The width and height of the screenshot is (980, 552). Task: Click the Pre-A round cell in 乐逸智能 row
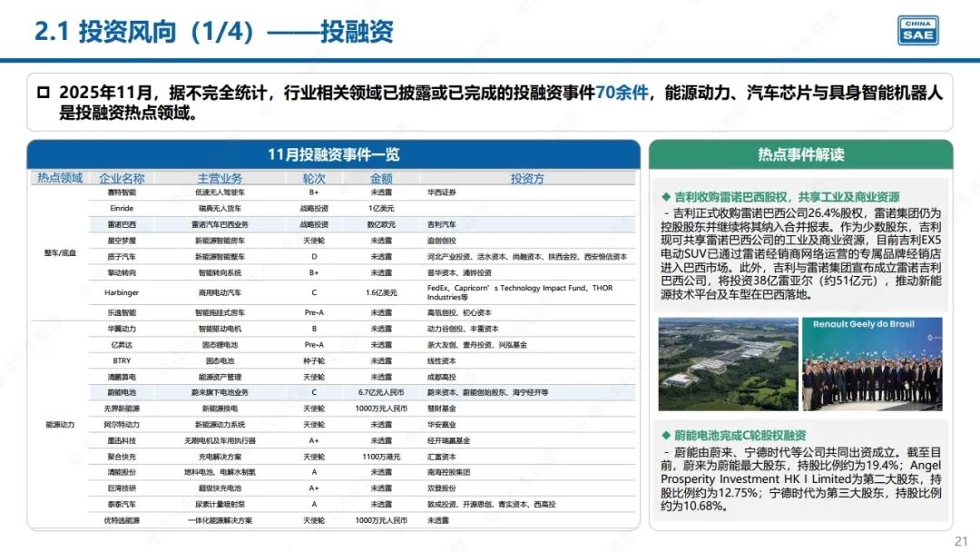coord(314,312)
